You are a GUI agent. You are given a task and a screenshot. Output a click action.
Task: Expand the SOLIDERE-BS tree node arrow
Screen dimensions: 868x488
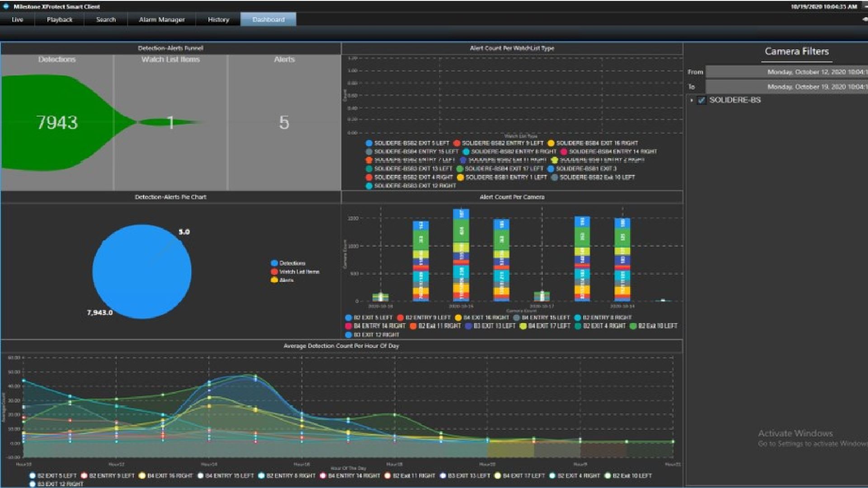point(691,100)
